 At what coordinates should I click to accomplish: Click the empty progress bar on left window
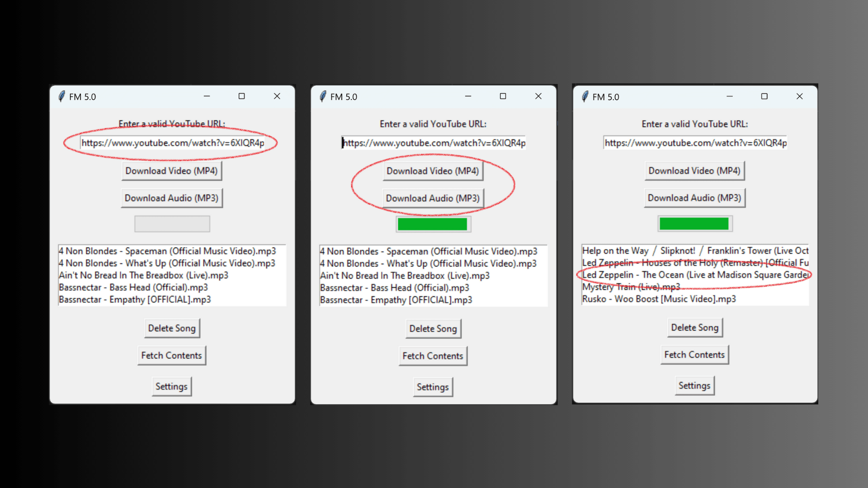(172, 224)
